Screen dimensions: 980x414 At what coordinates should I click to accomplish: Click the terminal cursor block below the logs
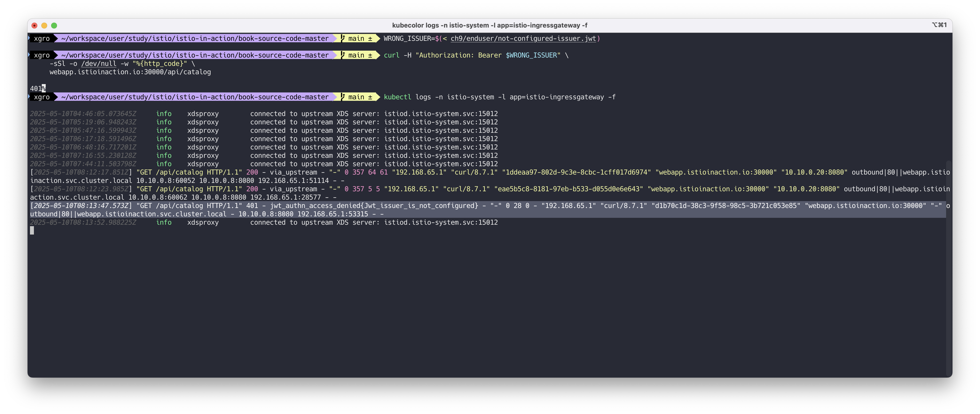click(x=32, y=231)
